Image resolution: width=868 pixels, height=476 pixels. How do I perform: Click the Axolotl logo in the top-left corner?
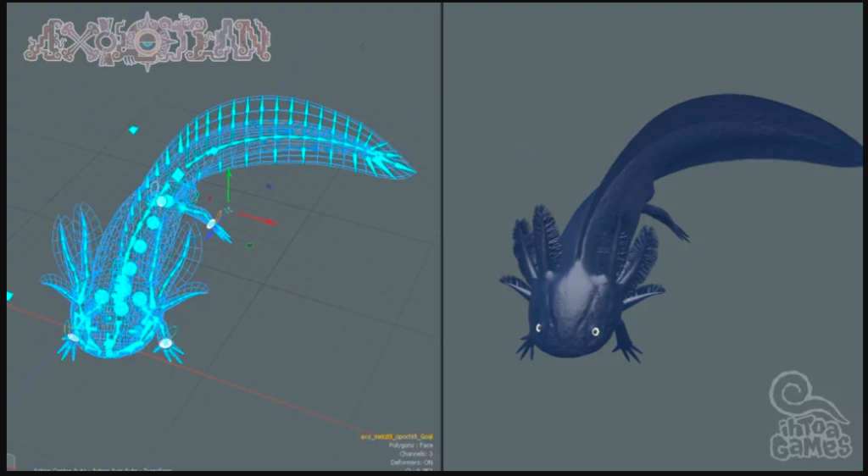[147, 40]
